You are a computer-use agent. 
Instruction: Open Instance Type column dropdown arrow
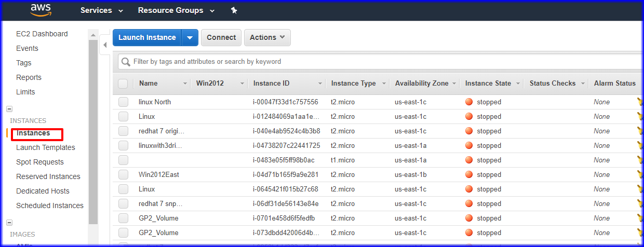pos(384,84)
